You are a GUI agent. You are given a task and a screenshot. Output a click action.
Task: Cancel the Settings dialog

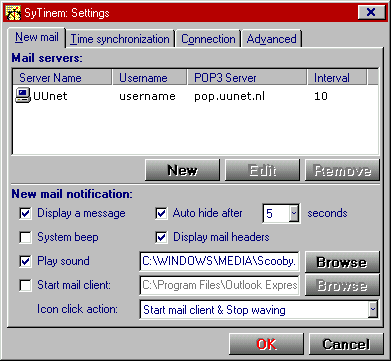[x=346, y=344]
